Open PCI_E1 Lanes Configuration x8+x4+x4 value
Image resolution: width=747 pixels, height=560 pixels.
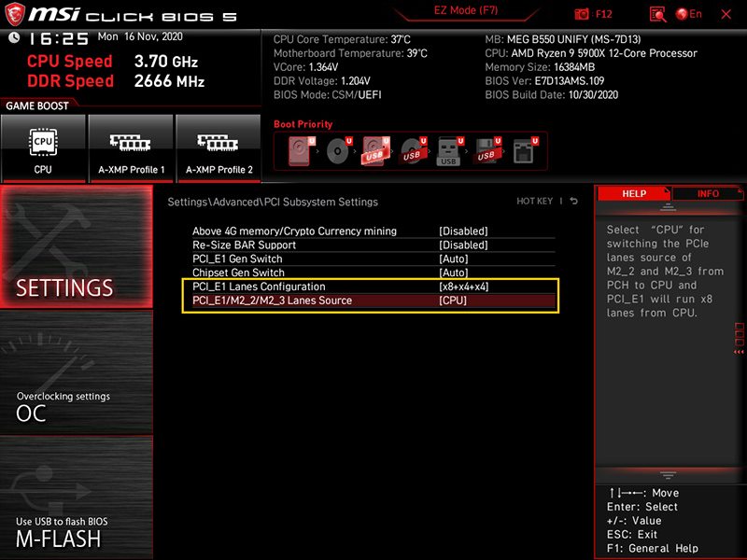464,287
